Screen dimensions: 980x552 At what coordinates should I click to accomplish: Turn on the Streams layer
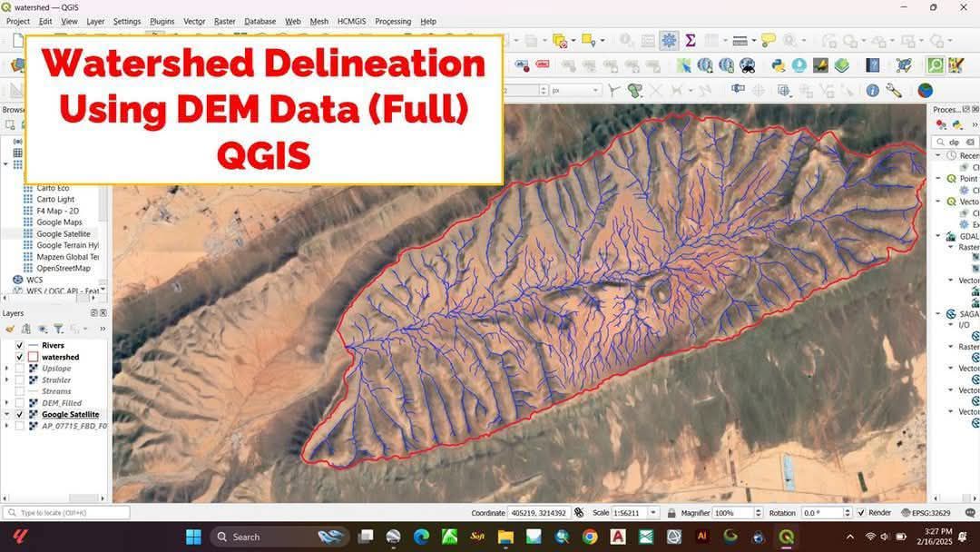point(19,391)
